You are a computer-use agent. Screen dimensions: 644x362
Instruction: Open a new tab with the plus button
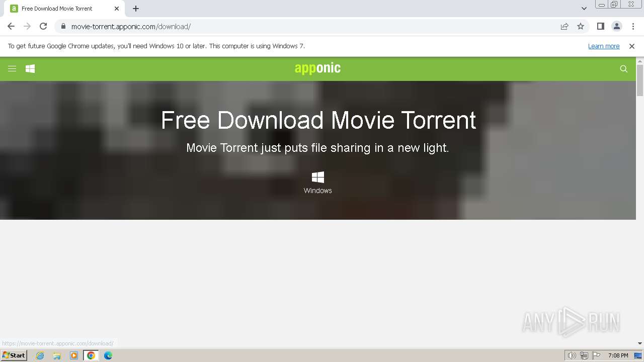pyautogui.click(x=136, y=9)
